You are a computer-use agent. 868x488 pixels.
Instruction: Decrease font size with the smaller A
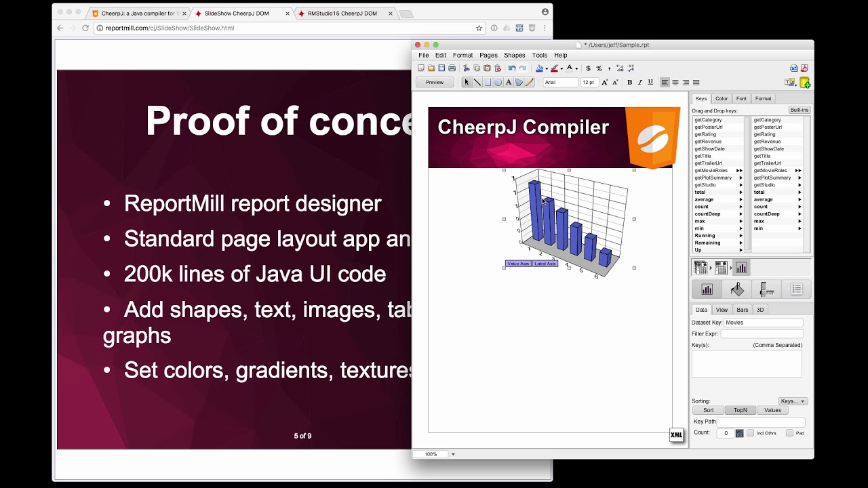pyautogui.click(x=615, y=82)
